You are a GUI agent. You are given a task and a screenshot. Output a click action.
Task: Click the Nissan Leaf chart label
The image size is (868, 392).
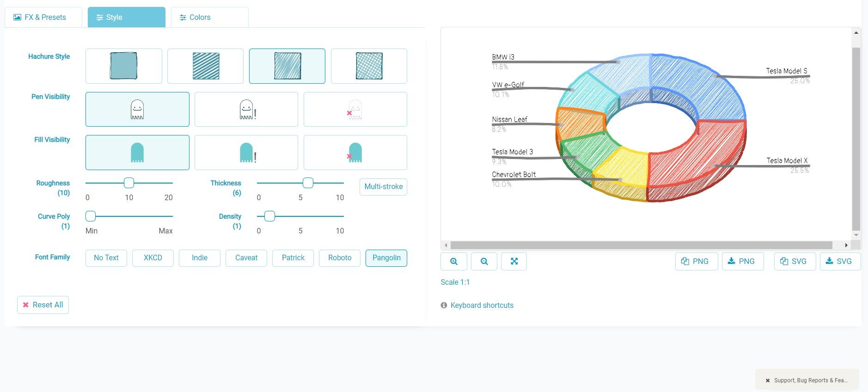pyautogui.click(x=510, y=119)
